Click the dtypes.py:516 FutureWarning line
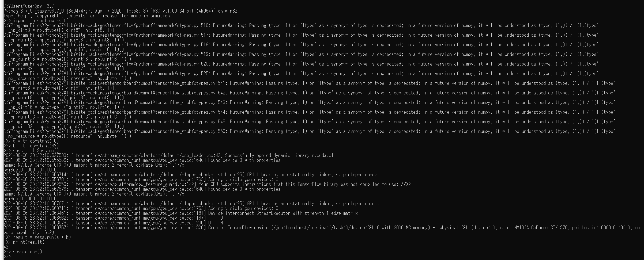 point(302,25)
